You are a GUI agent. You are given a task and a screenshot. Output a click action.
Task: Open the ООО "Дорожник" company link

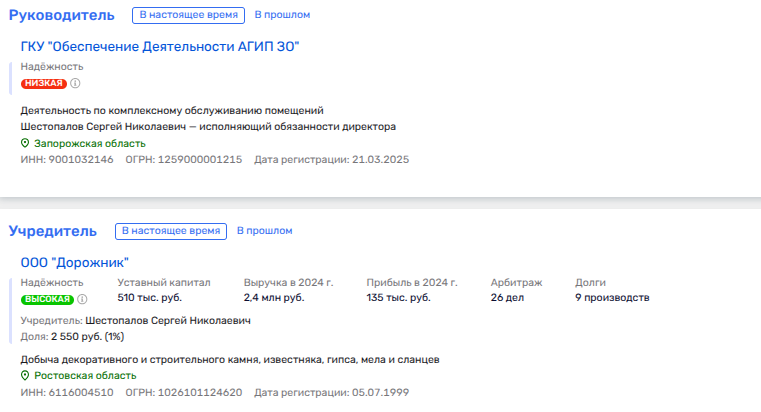click(75, 262)
